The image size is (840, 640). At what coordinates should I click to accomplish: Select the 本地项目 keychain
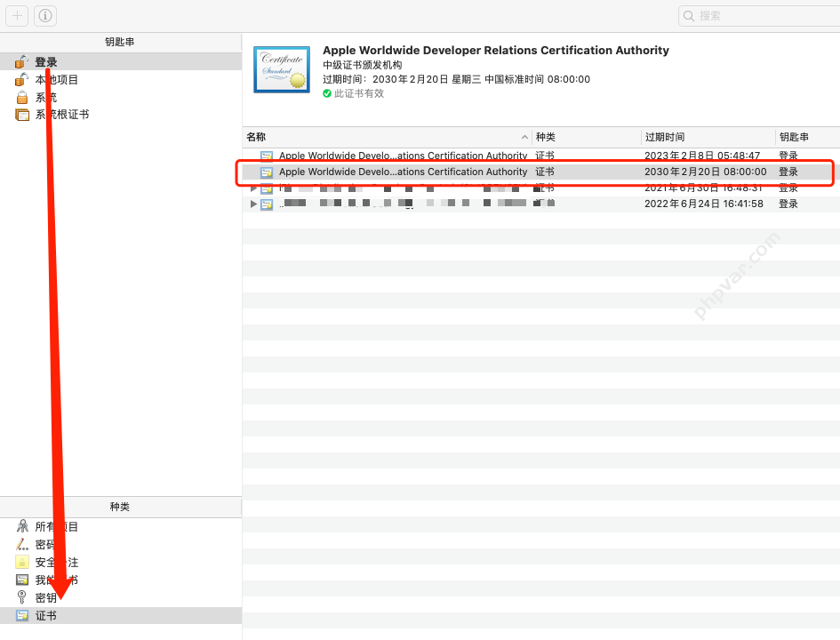(x=121, y=80)
